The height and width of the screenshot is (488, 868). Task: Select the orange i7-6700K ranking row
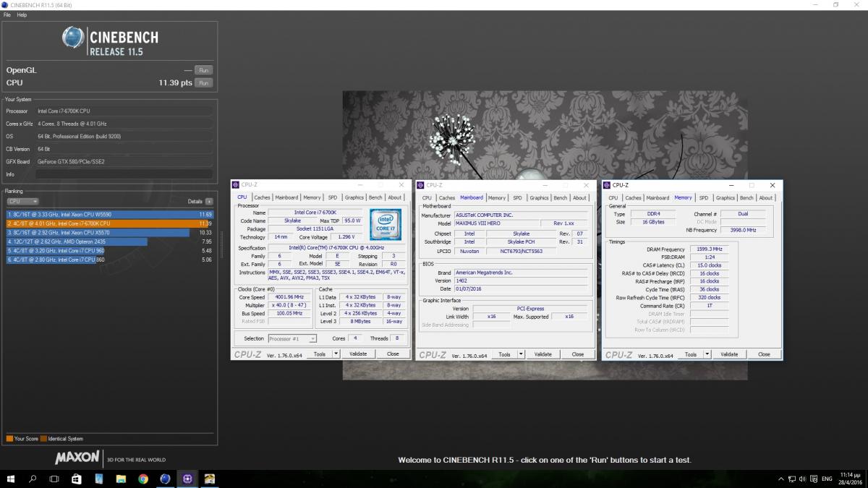point(109,223)
